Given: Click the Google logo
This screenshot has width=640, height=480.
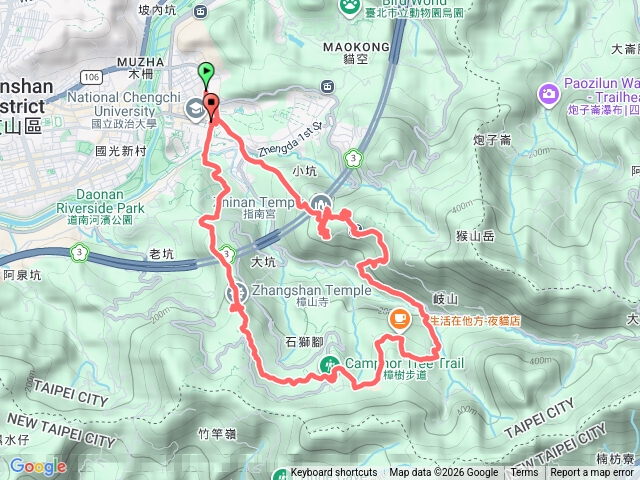Looking at the screenshot, I should coord(38,467).
